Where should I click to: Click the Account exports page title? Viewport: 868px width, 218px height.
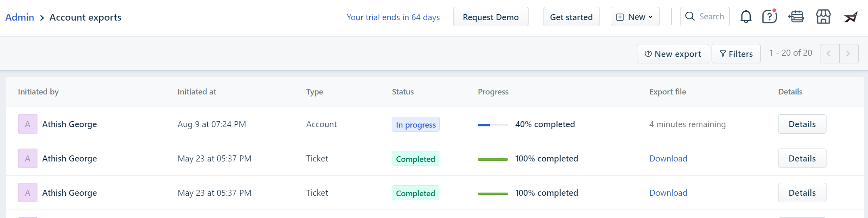85,17
